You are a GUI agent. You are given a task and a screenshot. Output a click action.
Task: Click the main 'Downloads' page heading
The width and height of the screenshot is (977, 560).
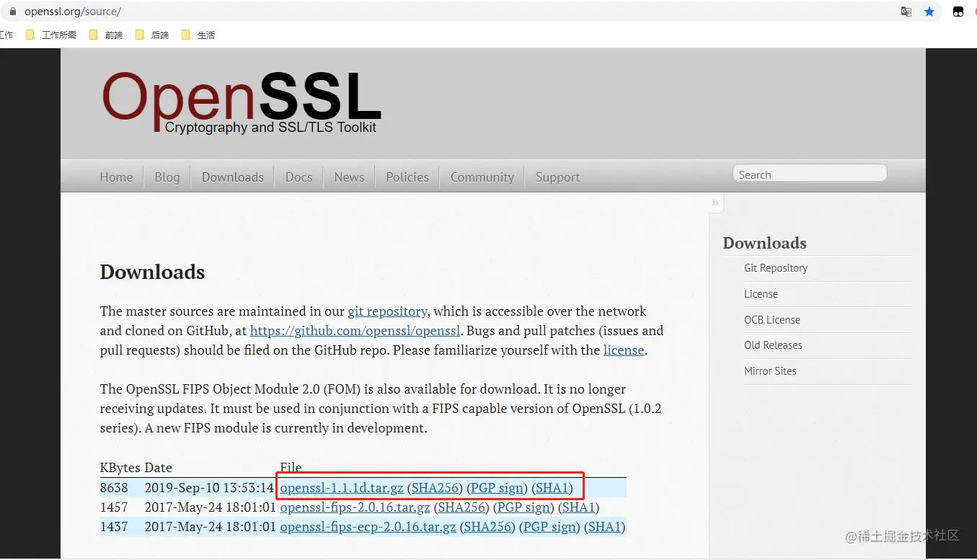click(x=152, y=272)
